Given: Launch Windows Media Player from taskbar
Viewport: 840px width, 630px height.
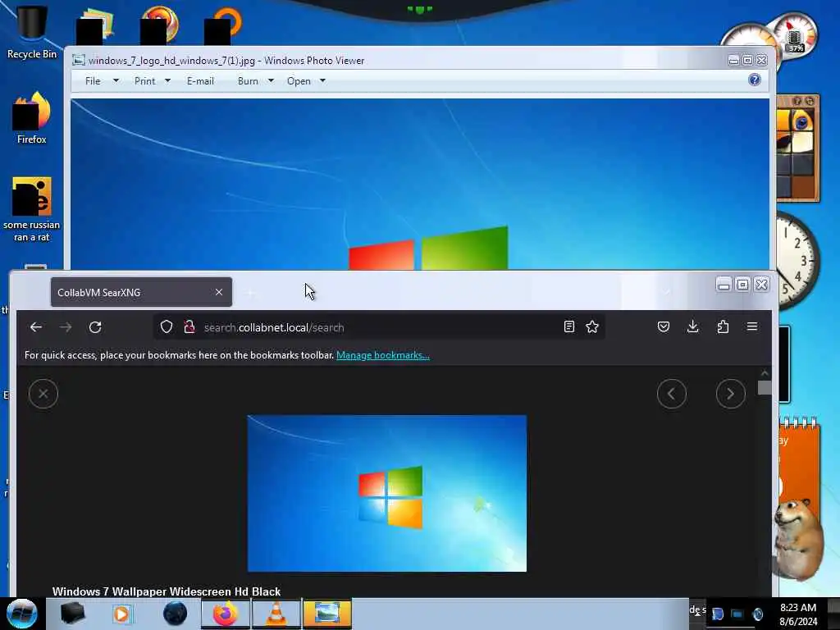Looking at the screenshot, I should [x=122, y=614].
